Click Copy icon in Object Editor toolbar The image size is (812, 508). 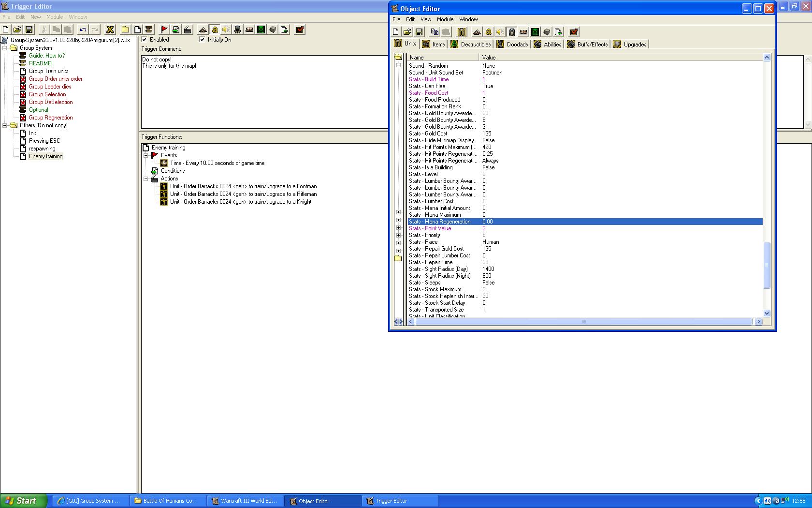pos(435,32)
